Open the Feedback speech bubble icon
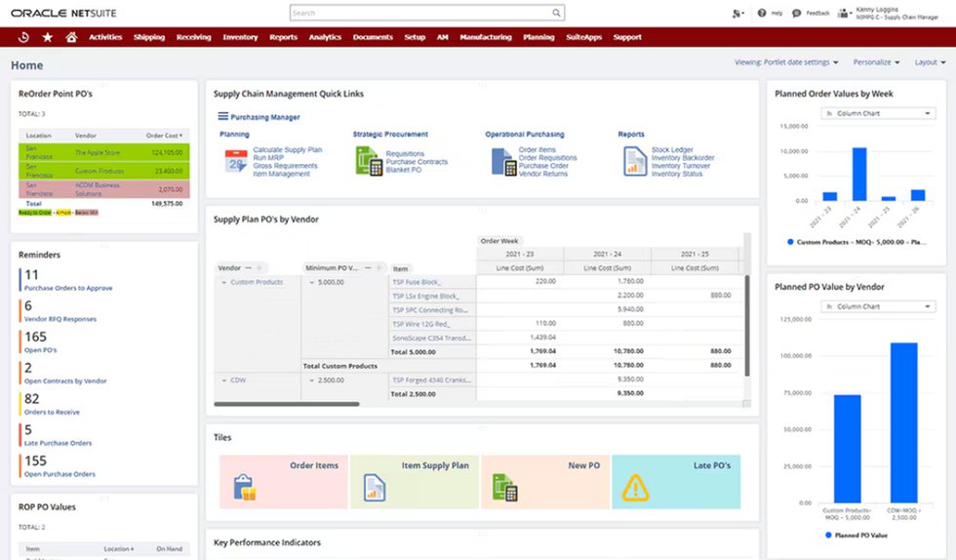The image size is (956, 560). (797, 13)
